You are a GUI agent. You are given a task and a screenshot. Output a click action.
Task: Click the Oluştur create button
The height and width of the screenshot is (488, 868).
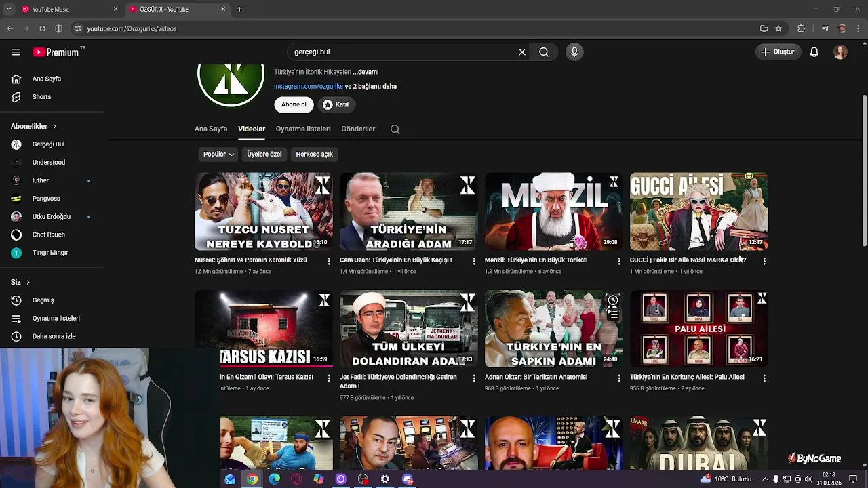coord(778,52)
